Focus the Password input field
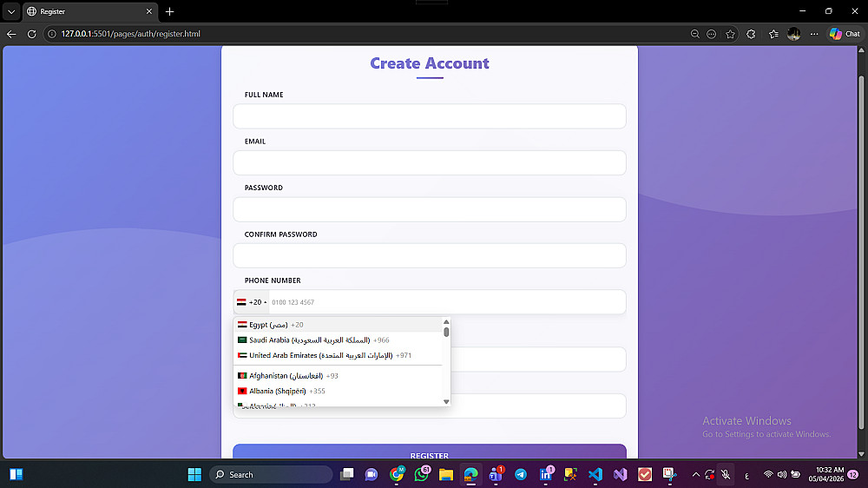This screenshot has height=488, width=868. 430,209
